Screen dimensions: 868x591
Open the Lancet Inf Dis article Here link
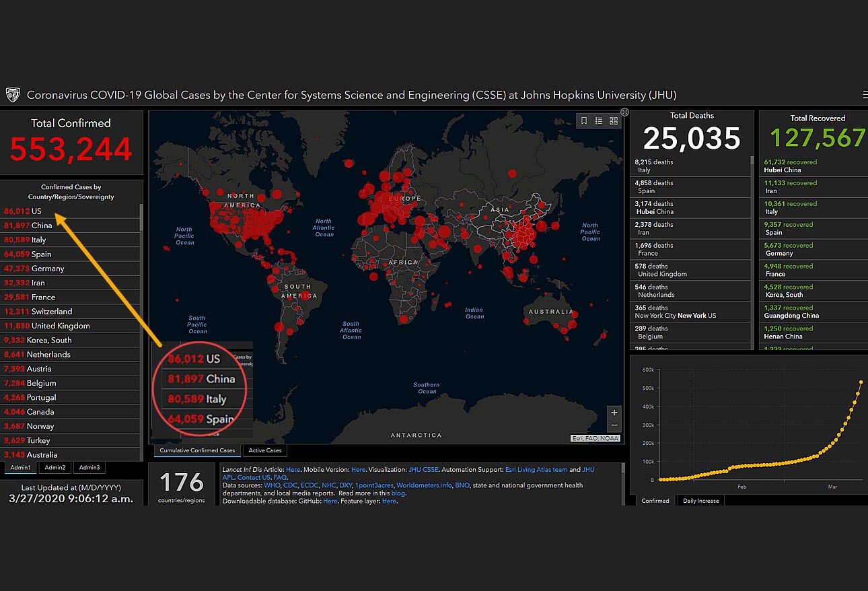[x=293, y=470]
